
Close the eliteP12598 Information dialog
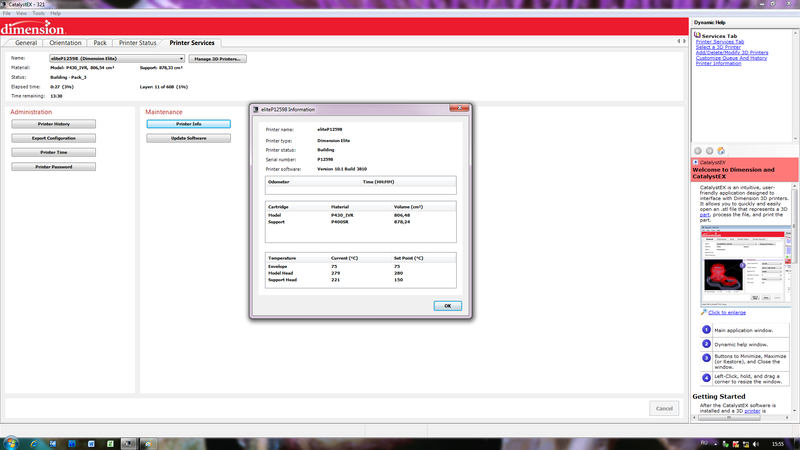[x=459, y=108]
